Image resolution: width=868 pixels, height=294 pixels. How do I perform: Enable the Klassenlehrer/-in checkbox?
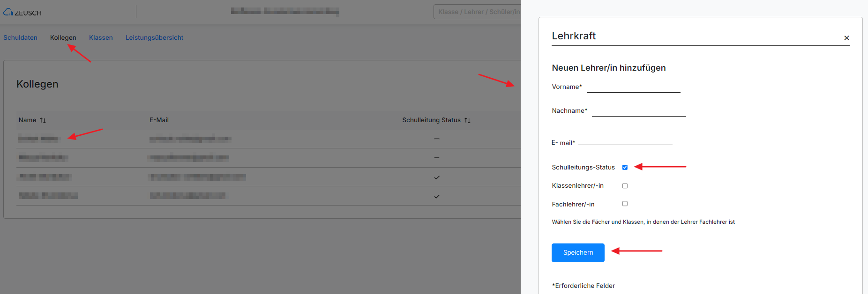tap(625, 186)
